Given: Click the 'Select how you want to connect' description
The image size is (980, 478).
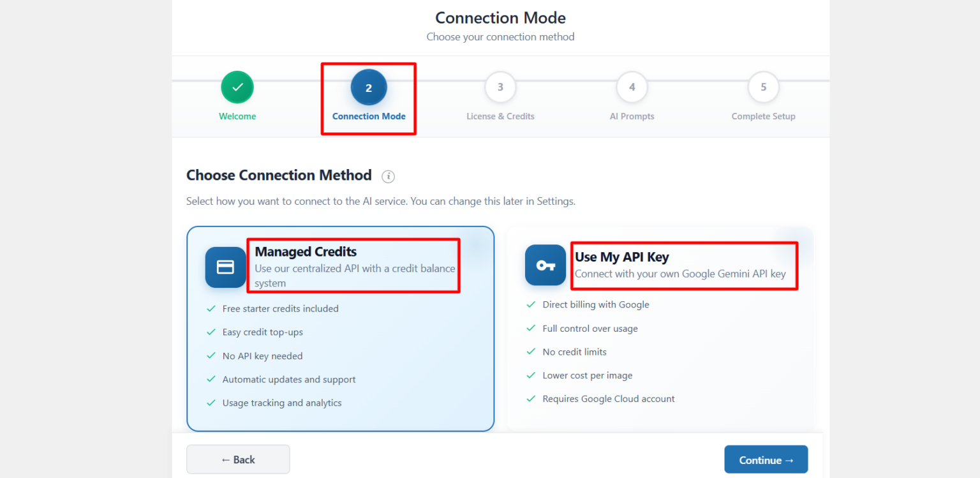Looking at the screenshot, I should click(x=381, y=202).
